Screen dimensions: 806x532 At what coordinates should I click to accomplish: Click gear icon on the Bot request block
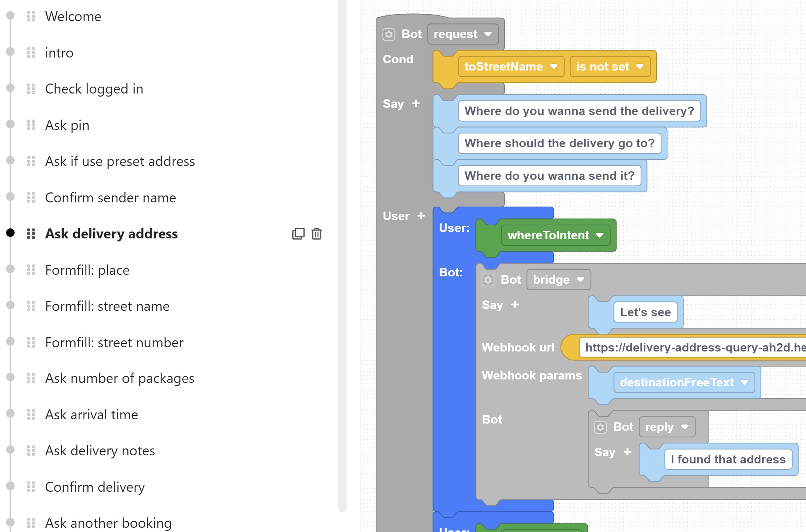[389, 34]
